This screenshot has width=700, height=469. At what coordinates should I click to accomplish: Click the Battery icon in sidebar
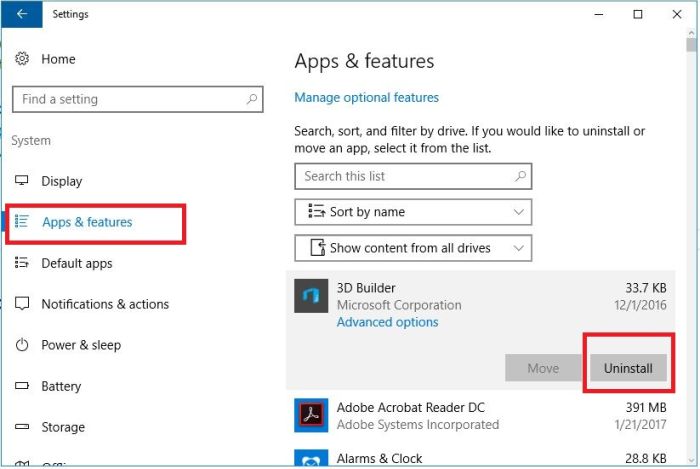tap(22, 386)
